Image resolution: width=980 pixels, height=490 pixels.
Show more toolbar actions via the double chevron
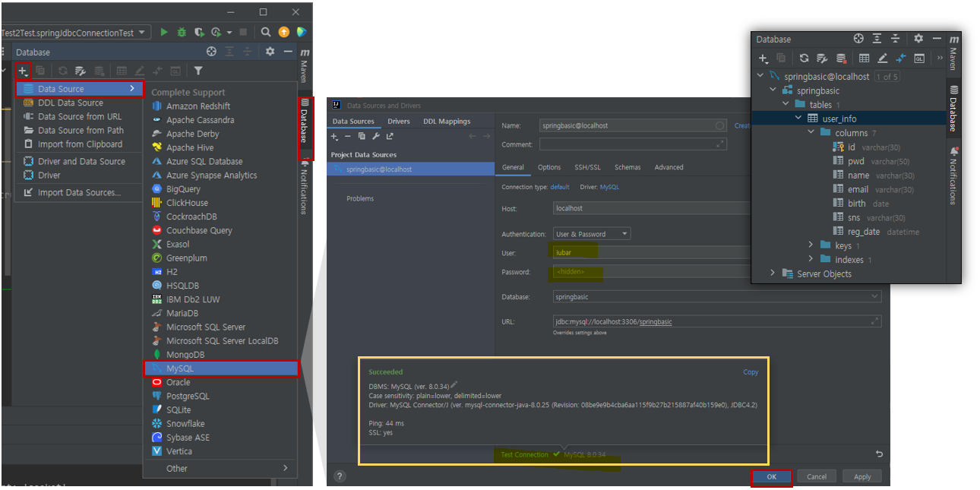940,58
